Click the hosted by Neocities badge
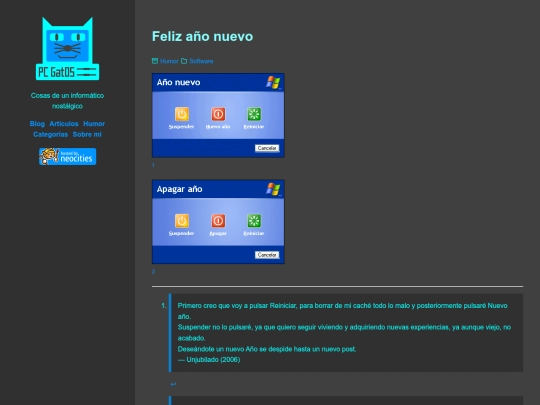Viewport: 540px width, 405px height. pyautogui.click(x=68, y=156)
